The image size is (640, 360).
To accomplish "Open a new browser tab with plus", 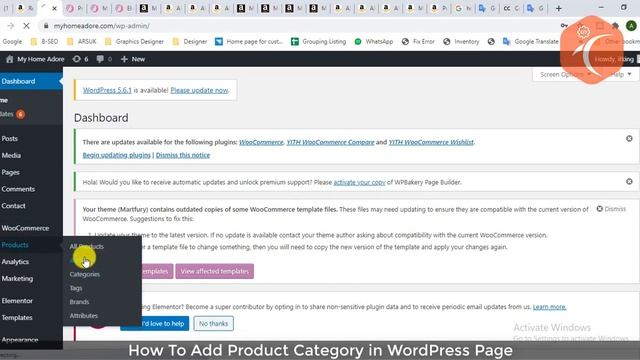I will 558,8.
